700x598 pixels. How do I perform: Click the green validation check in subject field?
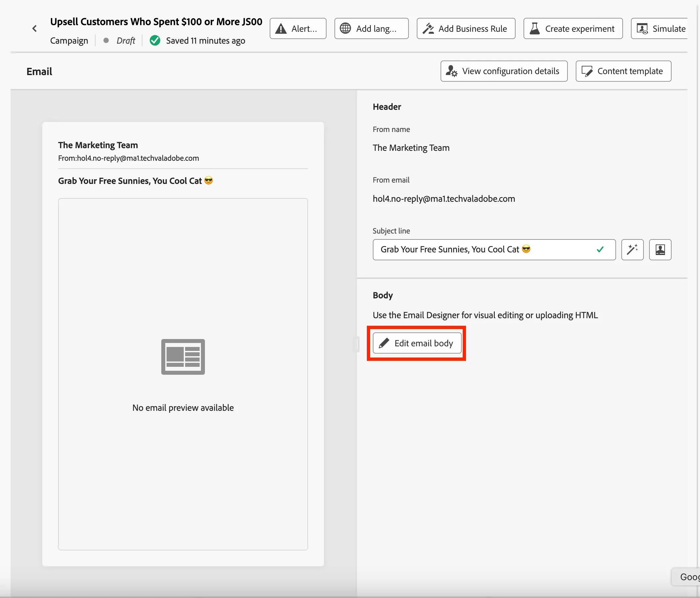click(x=600, y=249)
